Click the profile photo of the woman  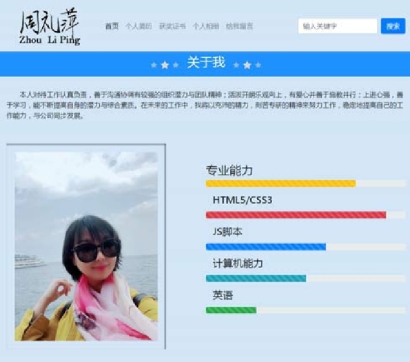pyautogui.click(x=86, y=246)
